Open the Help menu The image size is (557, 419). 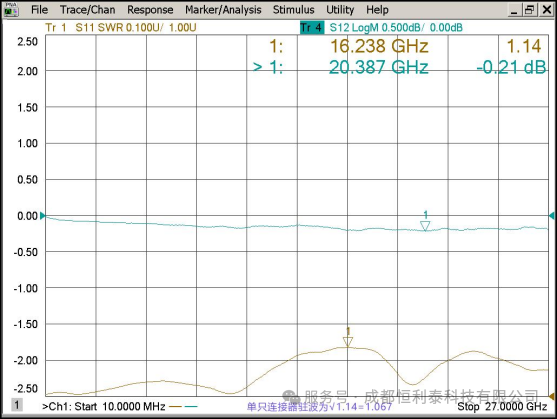(x=377, y=10)
